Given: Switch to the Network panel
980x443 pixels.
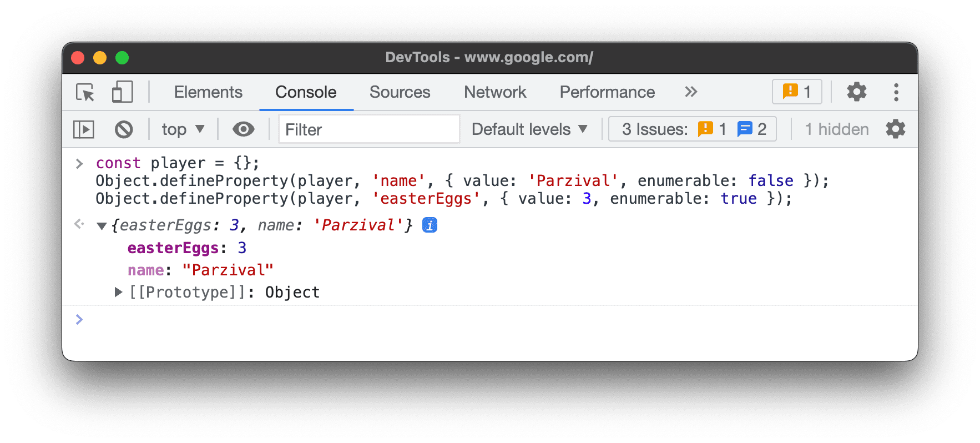Looking at the screenshot, I should (x=494, y=92).
